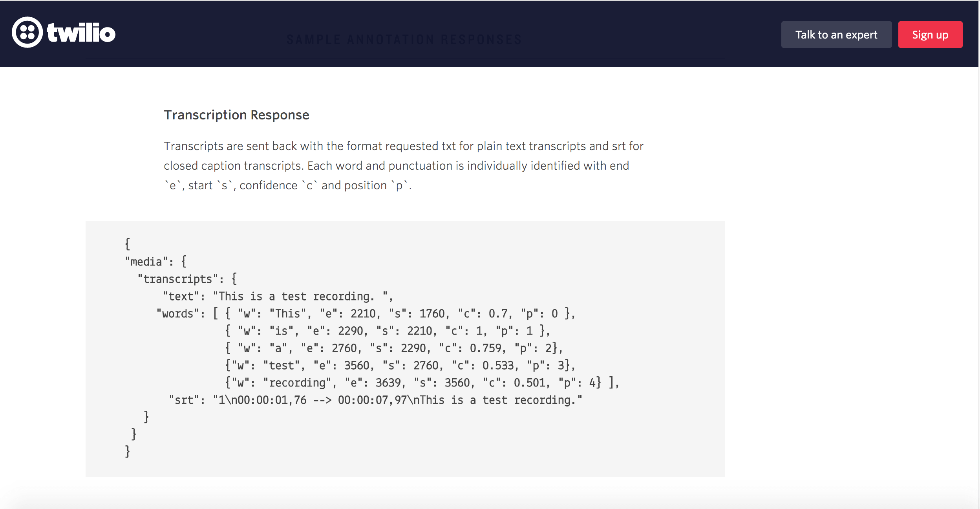Click the faded Sample Annotation Responses header title
The image size is (980, 509).
(404, 40)
